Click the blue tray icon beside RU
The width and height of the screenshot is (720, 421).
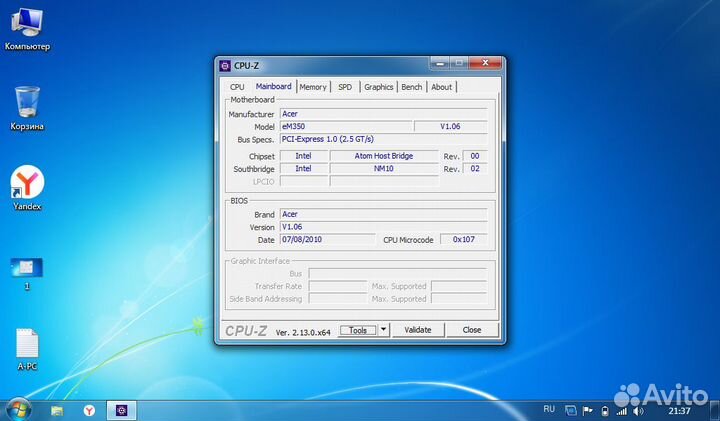click(570, 411)
